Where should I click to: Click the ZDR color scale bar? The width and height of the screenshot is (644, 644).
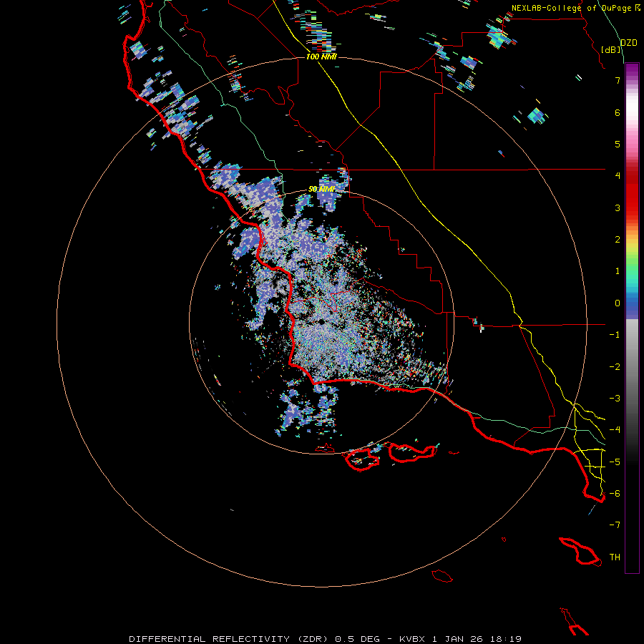coord(632,318)
